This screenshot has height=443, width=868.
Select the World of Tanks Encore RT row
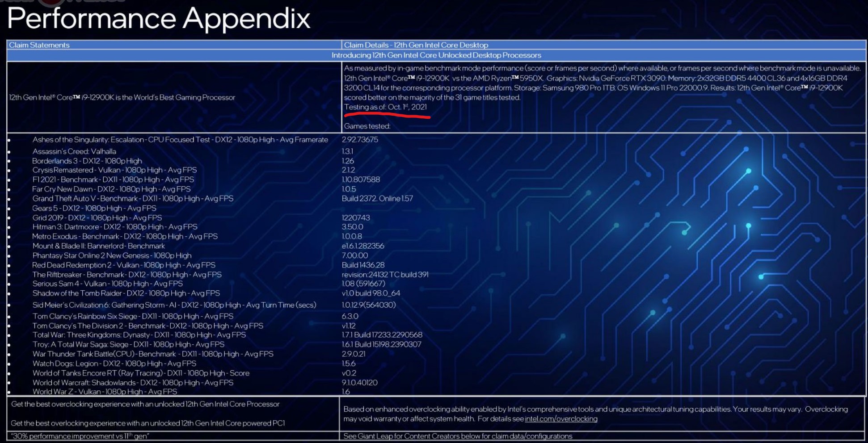pos(141,373)
